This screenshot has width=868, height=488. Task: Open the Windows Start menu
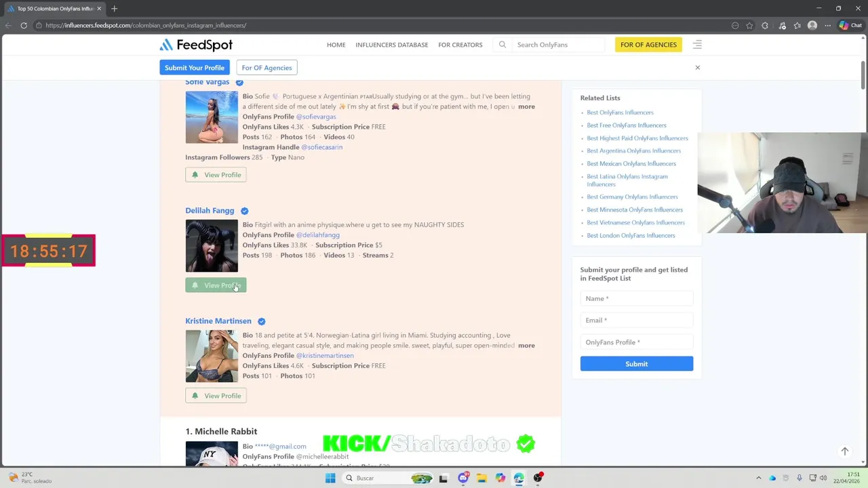tap(330, 478)
